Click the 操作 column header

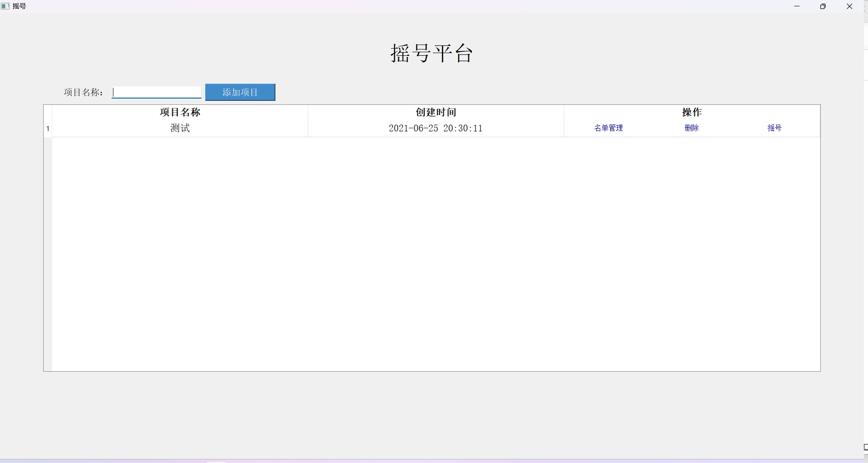(x=692, y=112)
